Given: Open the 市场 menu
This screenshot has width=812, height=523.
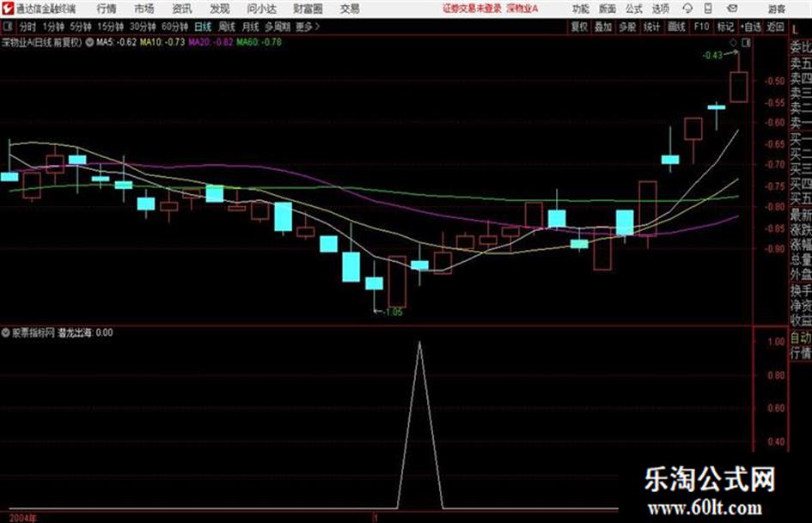Looking at the screenshot, I should [x=144, y=9].
